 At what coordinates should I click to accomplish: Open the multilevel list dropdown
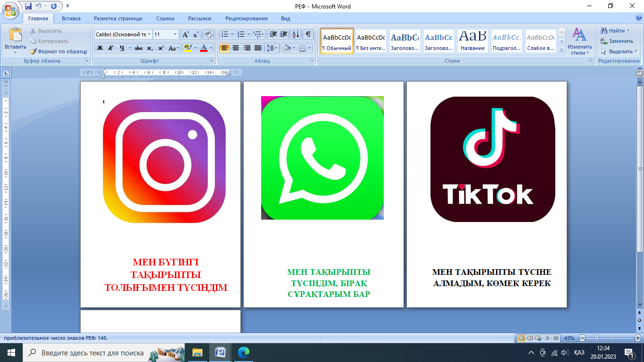tap(259, 34)
